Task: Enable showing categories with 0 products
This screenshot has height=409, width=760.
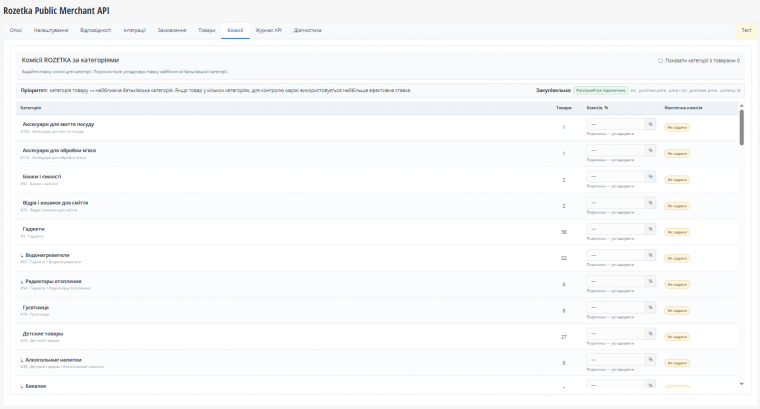Action: pyautogui.click(x=660, y=61)
